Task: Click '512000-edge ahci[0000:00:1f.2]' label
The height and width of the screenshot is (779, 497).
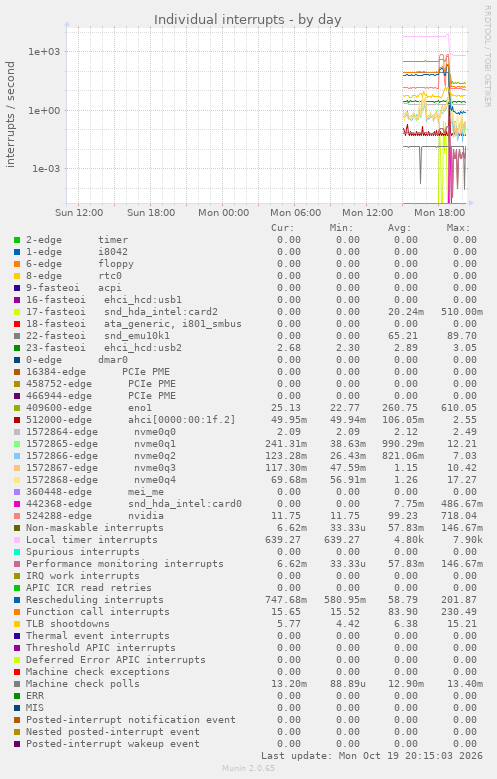Action: pos(131,420)
